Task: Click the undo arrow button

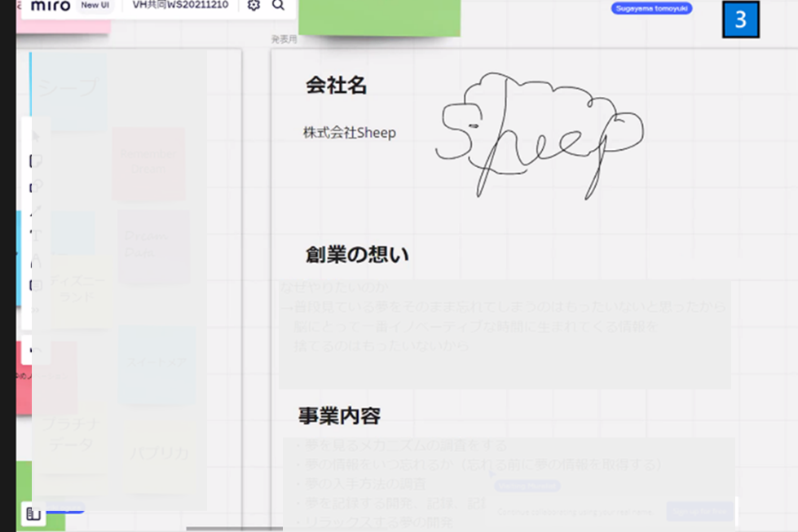Action: pos(36,350)
